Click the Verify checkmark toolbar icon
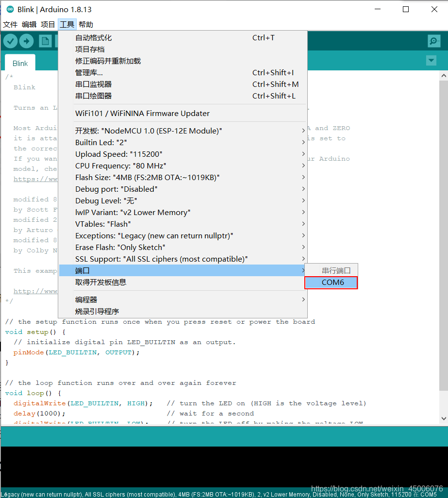 (x=11, y=41)
